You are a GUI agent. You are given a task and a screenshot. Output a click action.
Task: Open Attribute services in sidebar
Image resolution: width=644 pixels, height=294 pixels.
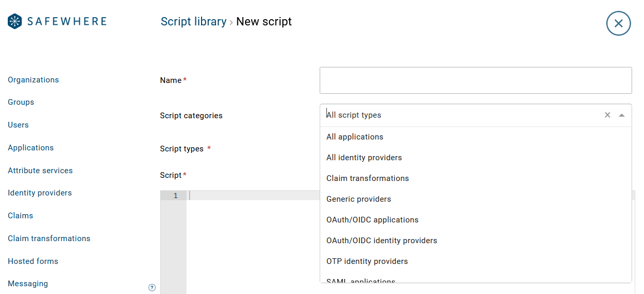click(40, 171)
